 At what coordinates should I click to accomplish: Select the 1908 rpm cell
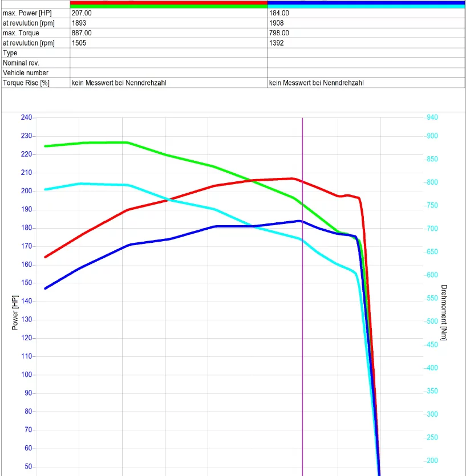277,23
